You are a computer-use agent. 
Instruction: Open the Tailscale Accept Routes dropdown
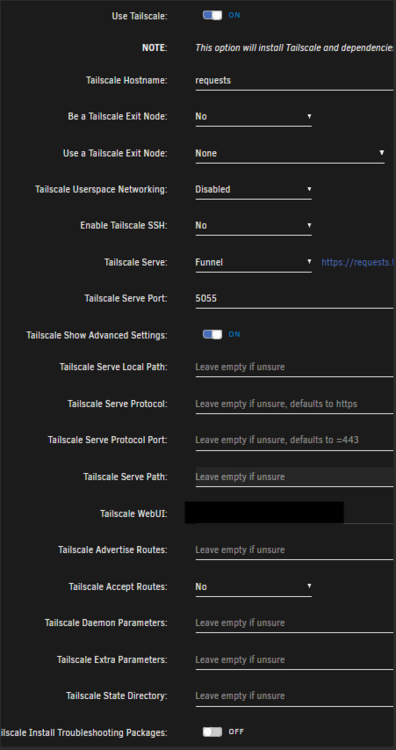(253, 586)
